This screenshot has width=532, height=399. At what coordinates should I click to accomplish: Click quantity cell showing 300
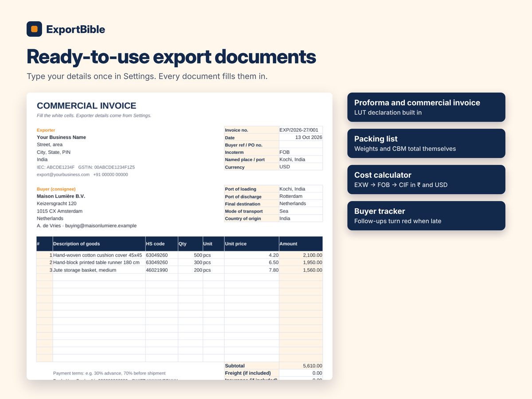coord(190,262)
